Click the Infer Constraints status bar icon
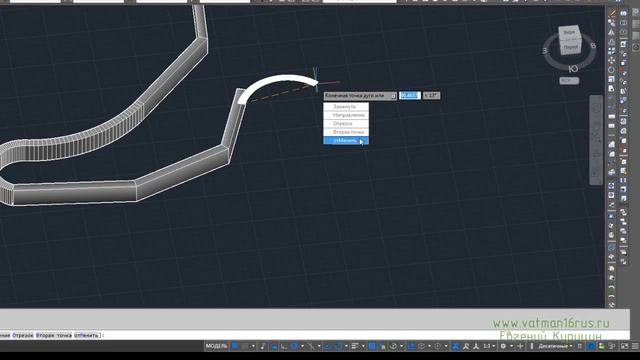The width and height of the screenshot is (640, 360). pos(262,346)
